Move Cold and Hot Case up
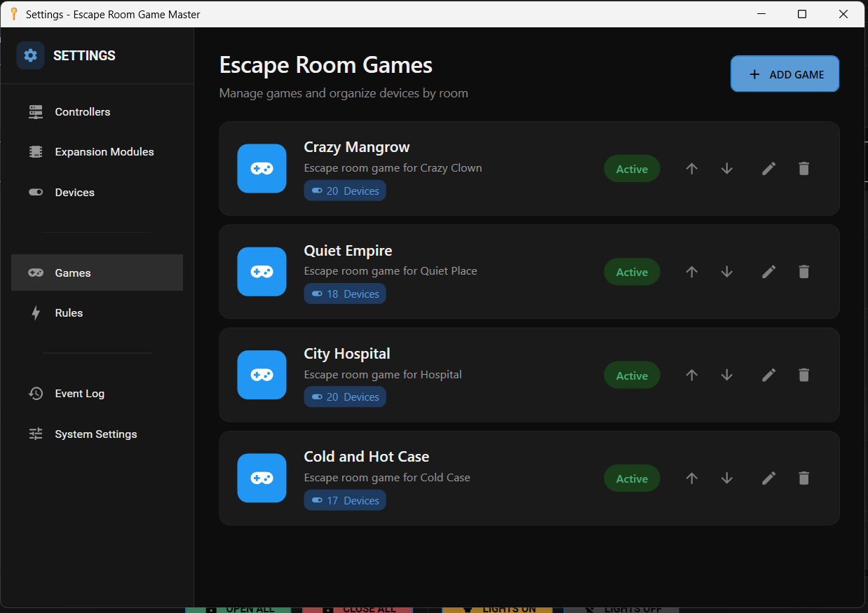 click(692, 478)
